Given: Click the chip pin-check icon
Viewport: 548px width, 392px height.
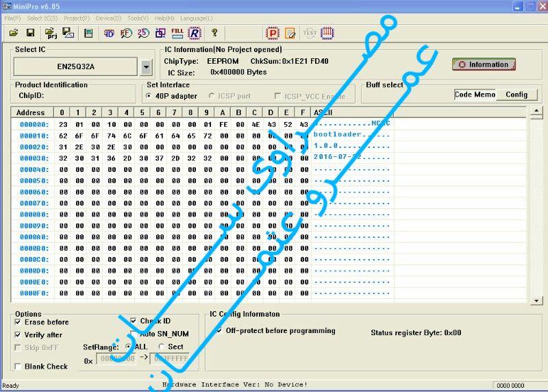Looking at the screenshot, I should click(327, 33).
